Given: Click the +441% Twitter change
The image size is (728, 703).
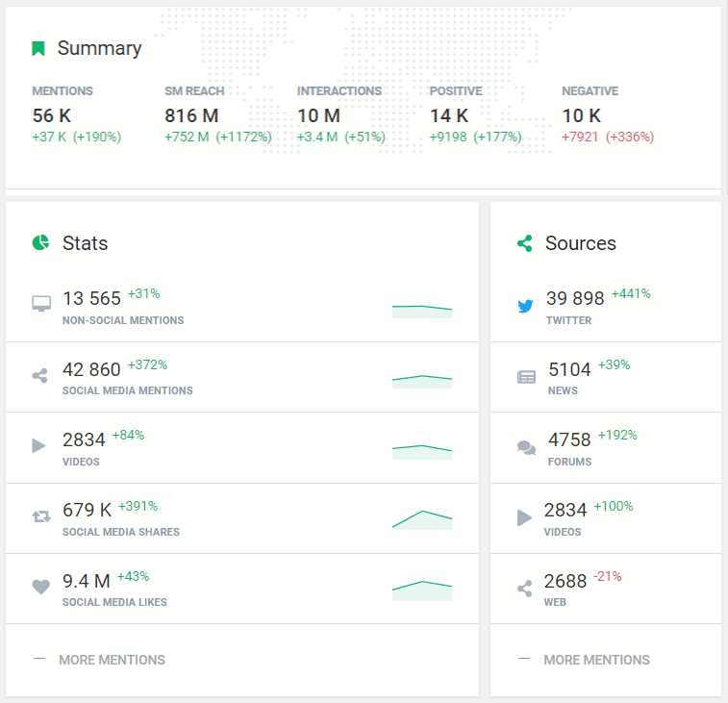Looking at the screenshot, I should 631,293.
